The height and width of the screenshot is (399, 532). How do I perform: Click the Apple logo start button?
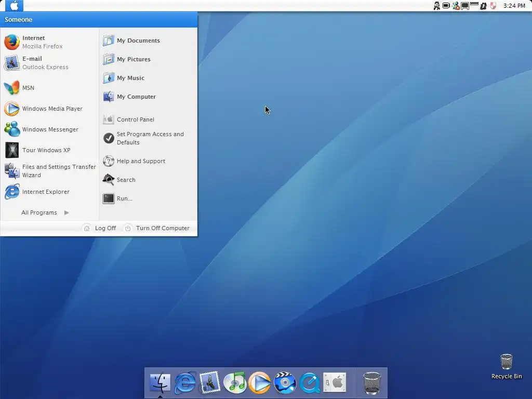pos(14,5)
